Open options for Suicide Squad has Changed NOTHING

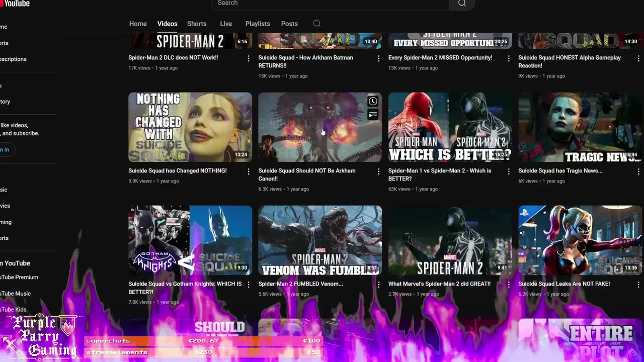248,172
